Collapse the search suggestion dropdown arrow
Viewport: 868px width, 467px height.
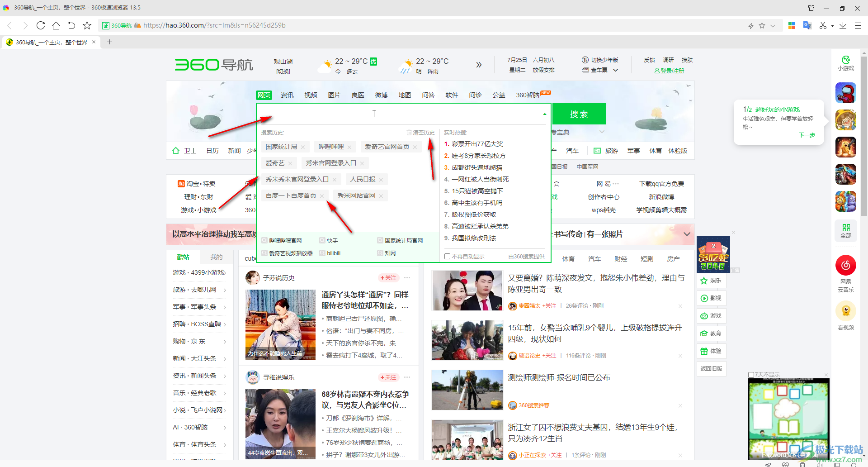click(545, 114)
